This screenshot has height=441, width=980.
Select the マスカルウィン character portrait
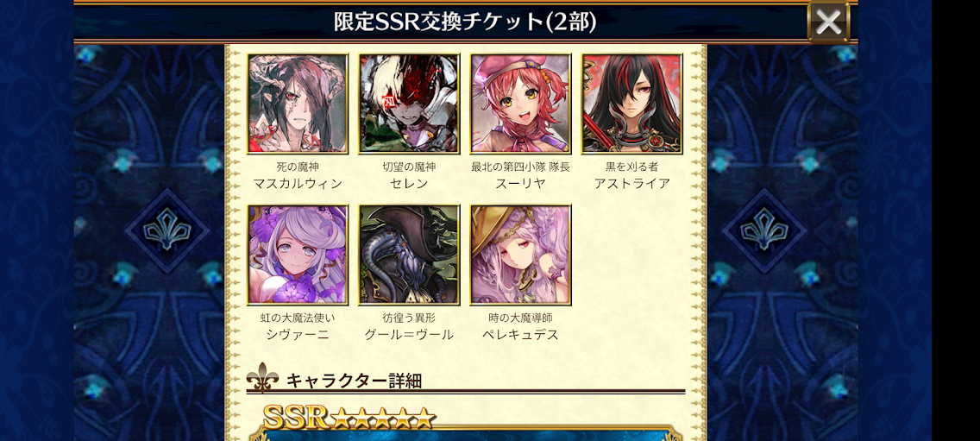(298, 104)
